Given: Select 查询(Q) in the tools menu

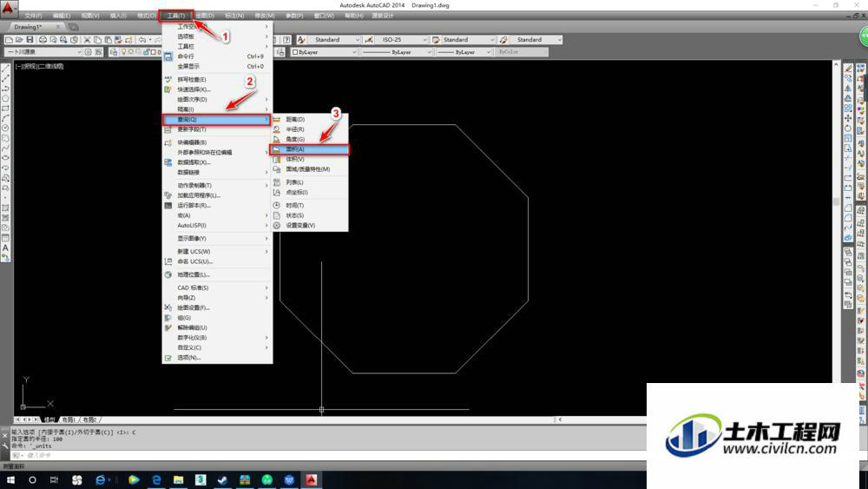Looking at the screenshot, I should (x=217, y=120).
